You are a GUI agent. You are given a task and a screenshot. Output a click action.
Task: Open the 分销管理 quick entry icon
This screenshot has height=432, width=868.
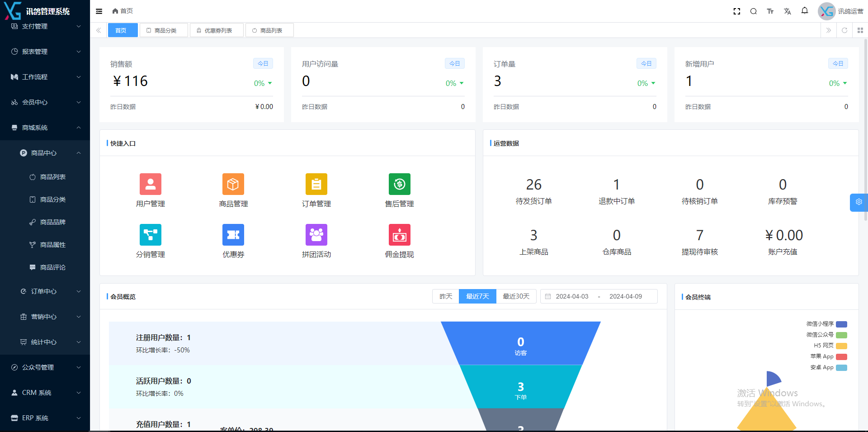point(151,235)
